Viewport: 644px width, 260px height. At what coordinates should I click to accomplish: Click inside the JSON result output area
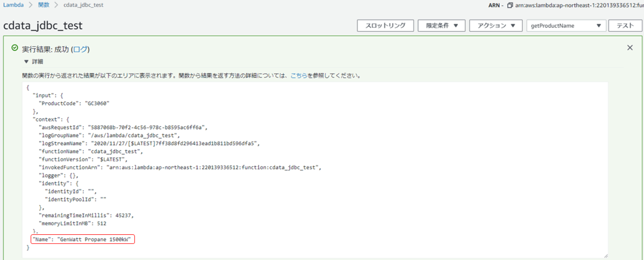pos(322,161)
